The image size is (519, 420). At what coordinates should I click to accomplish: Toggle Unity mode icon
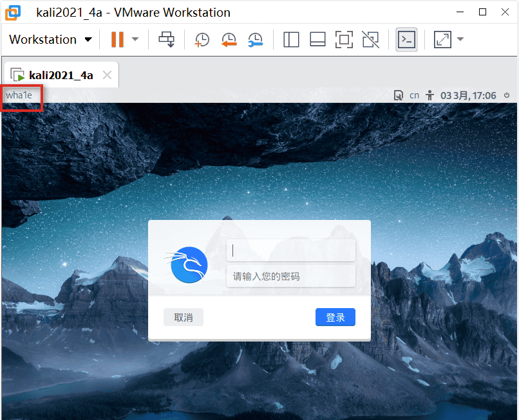[371, 40]
